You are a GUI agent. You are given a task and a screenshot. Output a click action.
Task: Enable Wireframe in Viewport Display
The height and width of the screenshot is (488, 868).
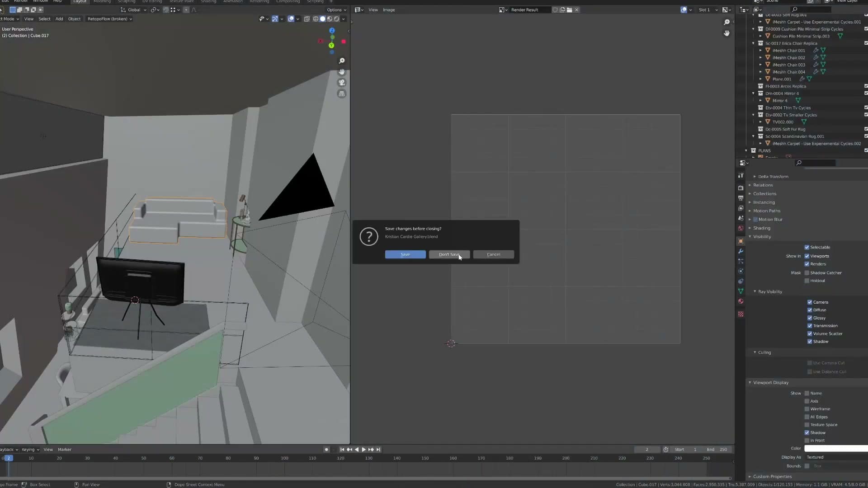point(807,409)
